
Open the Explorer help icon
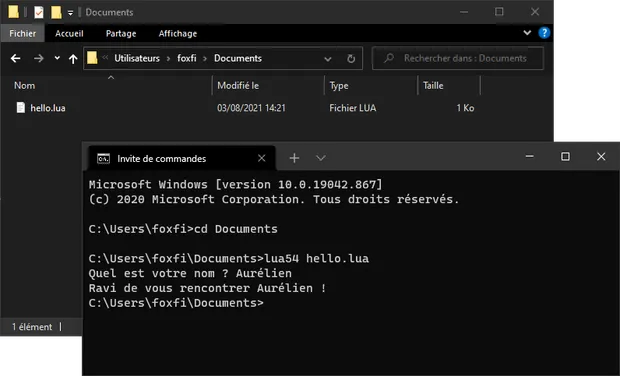pyautogui.click(x=544, y=33)
